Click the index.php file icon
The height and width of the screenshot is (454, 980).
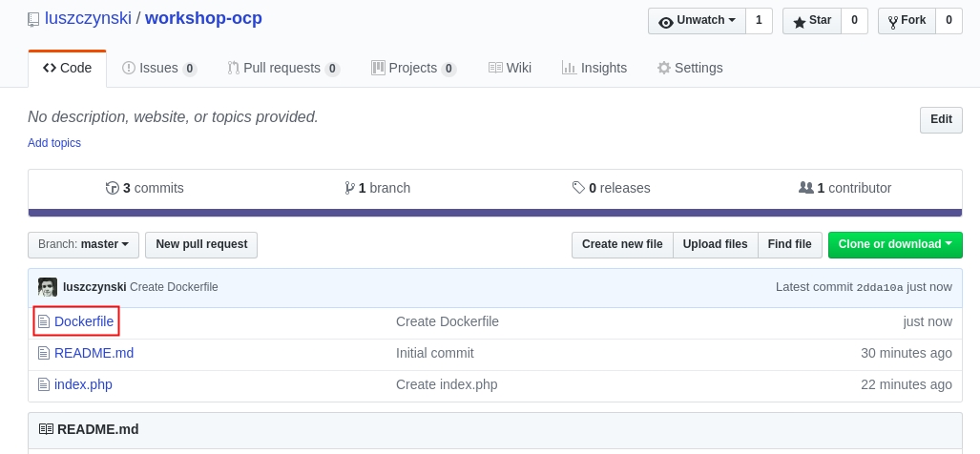pyautogui.click(x=43, y=384)
